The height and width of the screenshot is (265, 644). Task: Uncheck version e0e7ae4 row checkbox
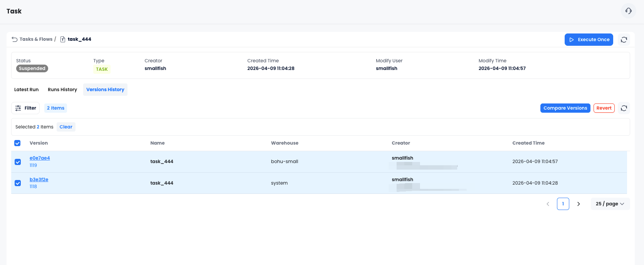coord(18,162)
